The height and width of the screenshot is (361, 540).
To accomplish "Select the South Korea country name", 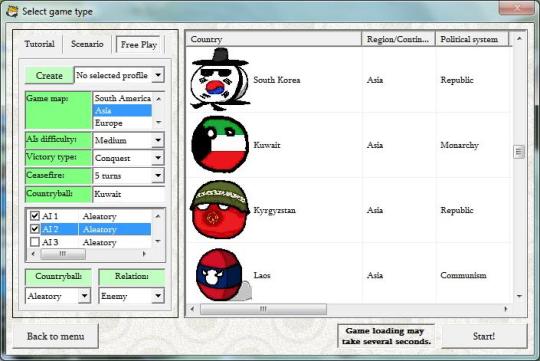I will [x=277, y=80].
